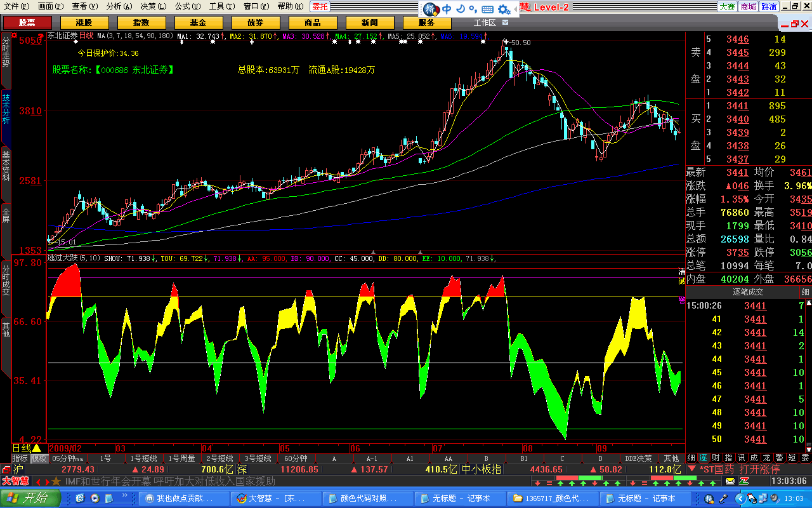Open taskbar folder 1365717_颜色代

click(552, 498)
